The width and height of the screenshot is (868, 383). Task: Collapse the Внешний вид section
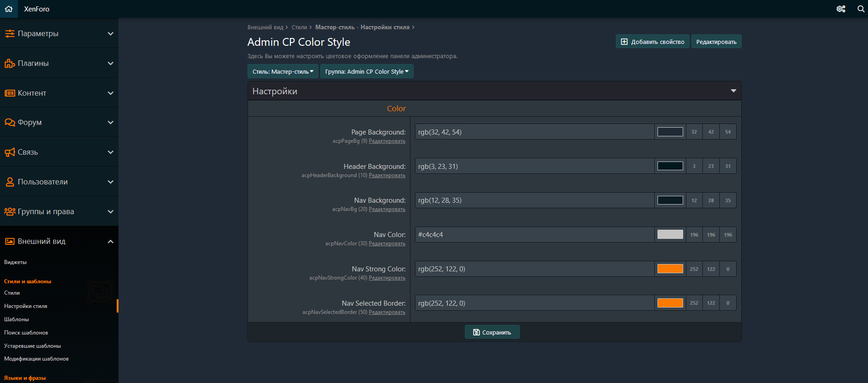coord(110,241)
